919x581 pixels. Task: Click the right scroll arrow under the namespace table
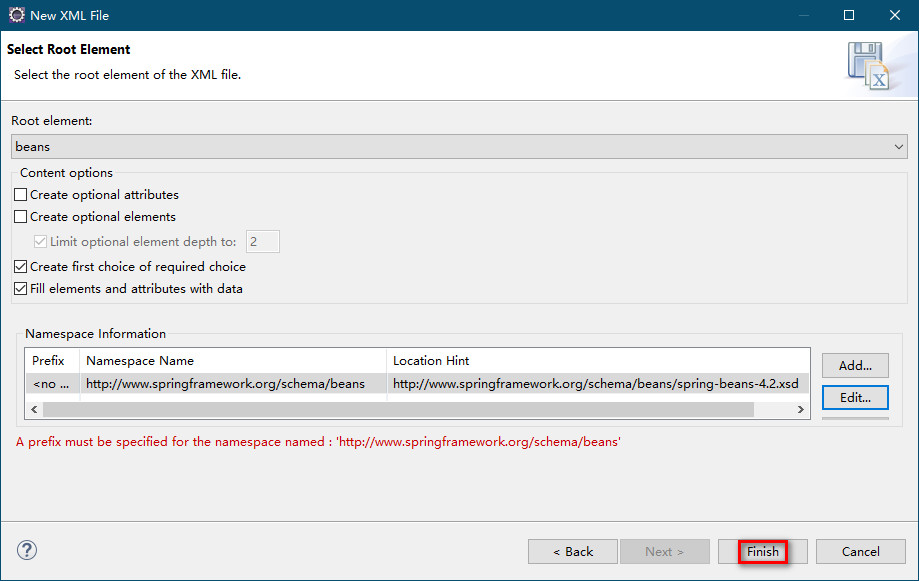click(x=800, y=409)
